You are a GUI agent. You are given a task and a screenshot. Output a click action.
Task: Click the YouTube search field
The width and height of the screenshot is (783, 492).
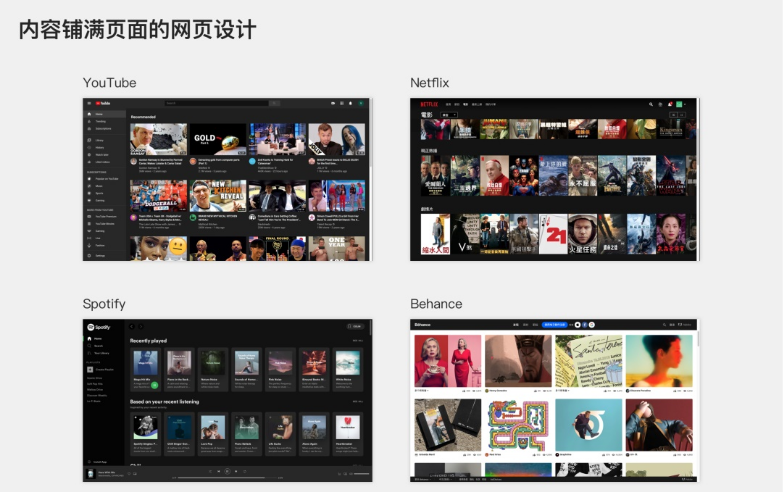[217, 103]
